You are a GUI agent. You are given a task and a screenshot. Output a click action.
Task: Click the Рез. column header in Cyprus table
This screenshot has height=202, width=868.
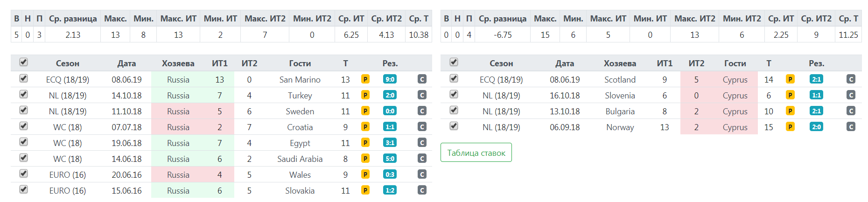tap(816, 63)
